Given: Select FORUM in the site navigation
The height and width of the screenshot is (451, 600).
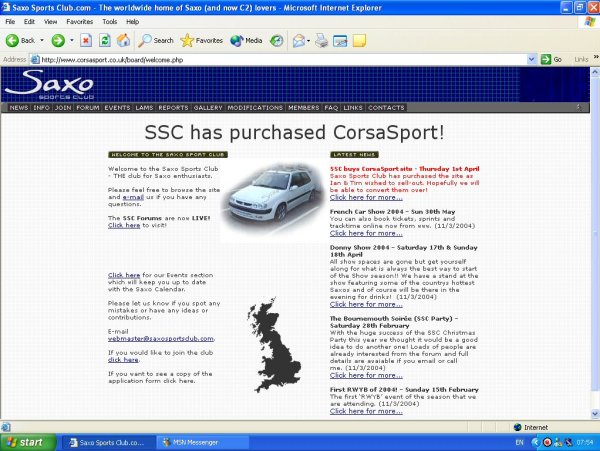Looking at the screenshot, I should tap(88, 107).
